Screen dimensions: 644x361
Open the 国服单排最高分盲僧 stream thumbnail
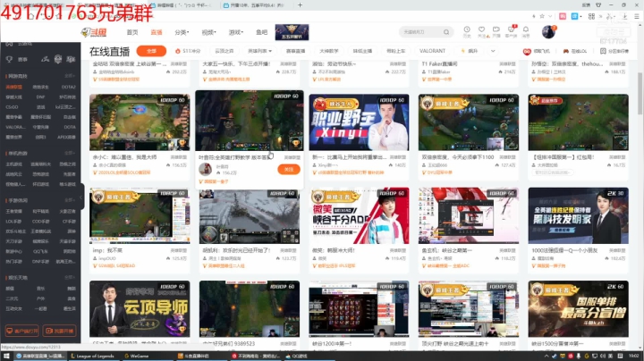(579, 309)
